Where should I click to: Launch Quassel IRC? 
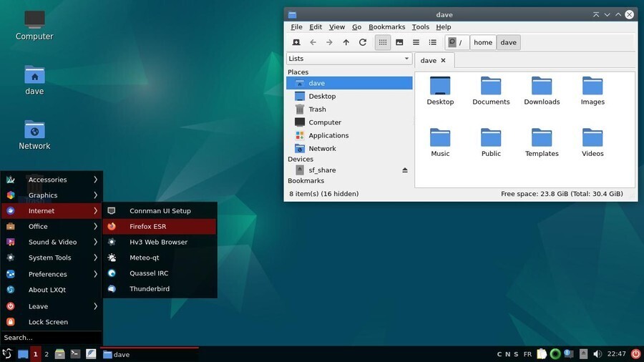pos(160,273)
